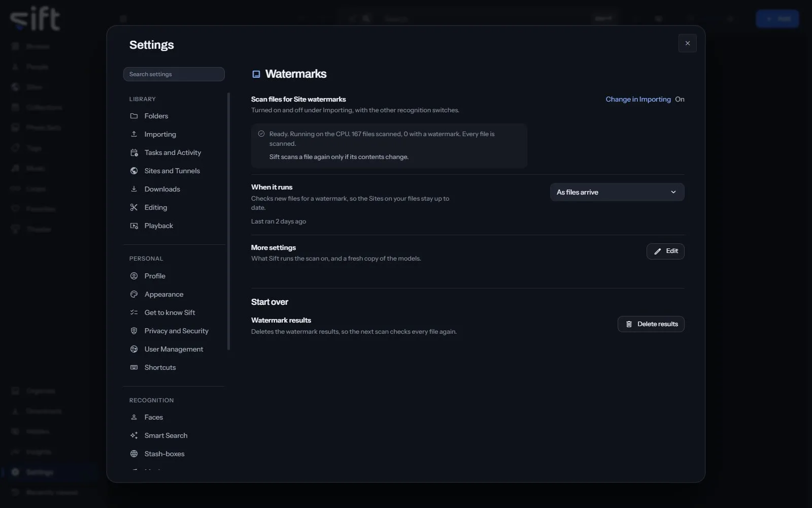Image resolution: width=812 pixels, height=508 pixels.
Task: Click the RECOGNITION section header
Action: (152, 400)
